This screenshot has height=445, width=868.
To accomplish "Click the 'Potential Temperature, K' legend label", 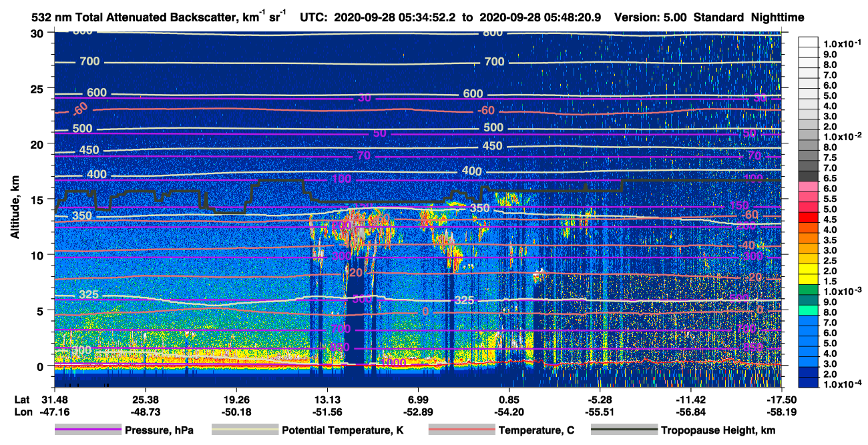I will point(343,430).
